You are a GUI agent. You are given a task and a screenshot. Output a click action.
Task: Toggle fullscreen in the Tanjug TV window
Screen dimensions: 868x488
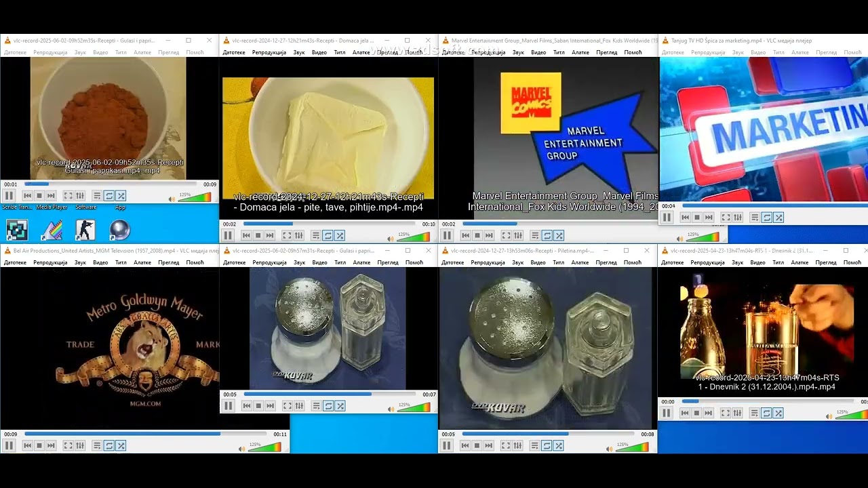point(726,218)
